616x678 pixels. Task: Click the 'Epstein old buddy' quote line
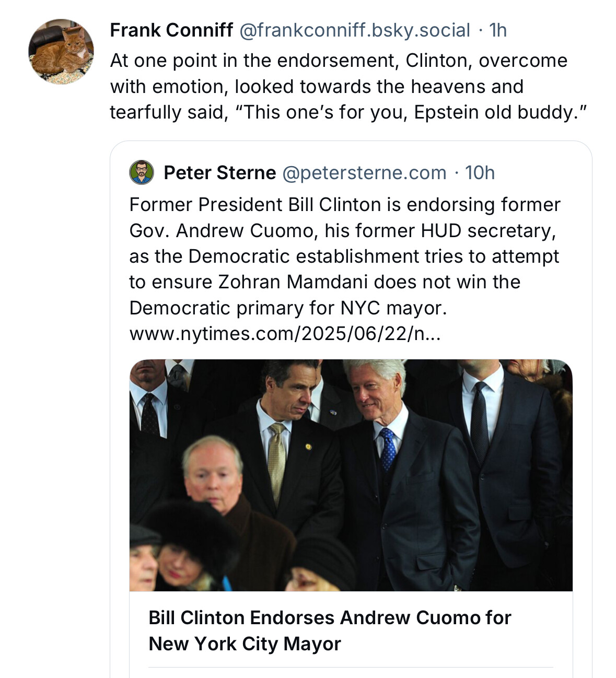349,112
